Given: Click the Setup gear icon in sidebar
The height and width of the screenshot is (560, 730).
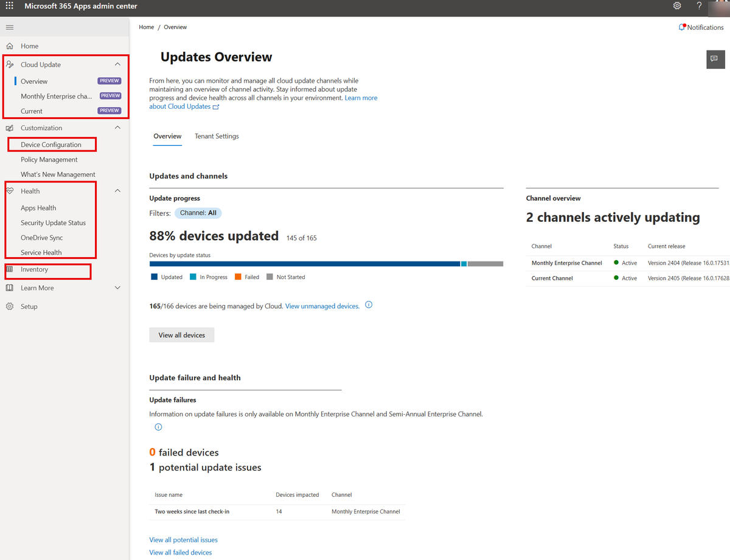Looking at the screenshot, I should tap(9, 306).
